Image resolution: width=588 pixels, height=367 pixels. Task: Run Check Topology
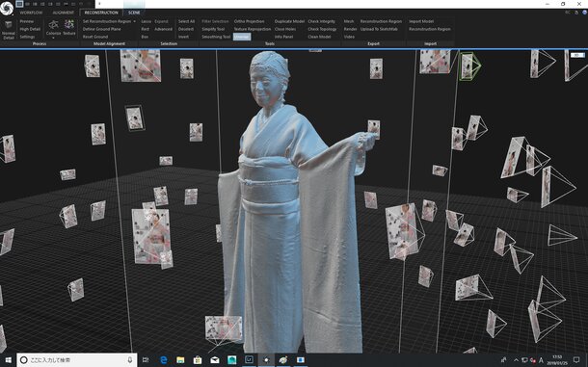323,29
